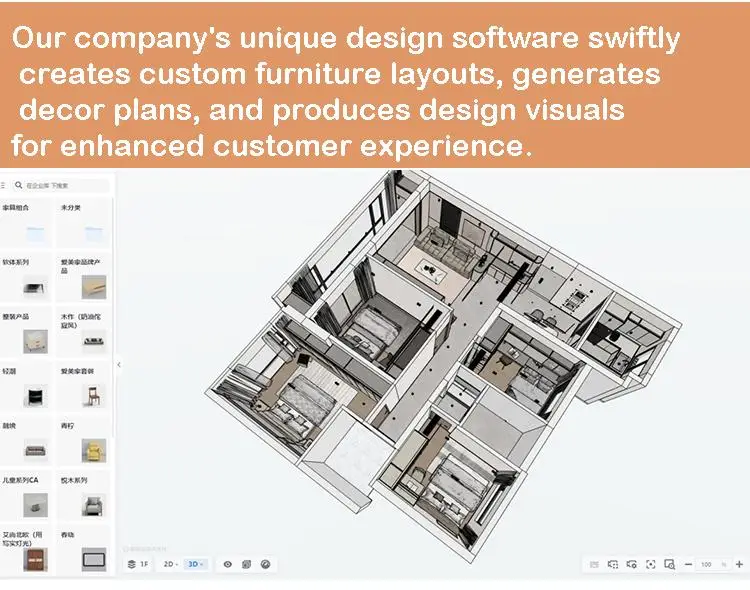Select the framed screen thumbnail
Screen dimensions: 750x590
click(94, 560)
